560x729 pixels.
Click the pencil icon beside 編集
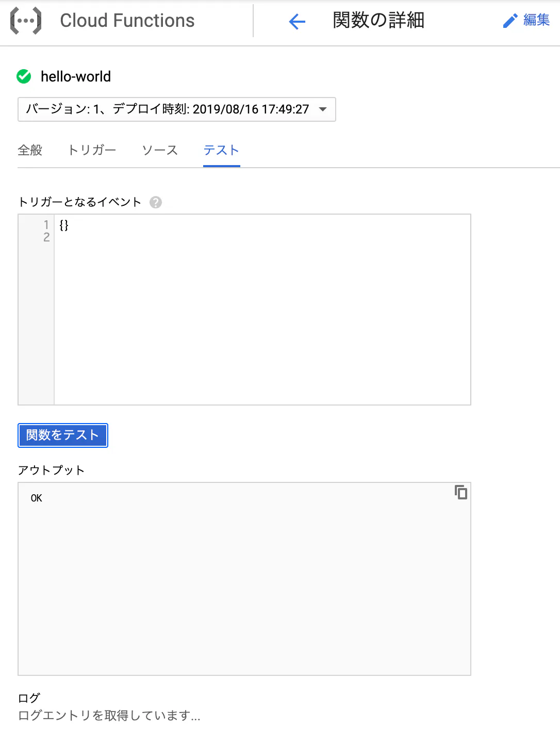509,20
